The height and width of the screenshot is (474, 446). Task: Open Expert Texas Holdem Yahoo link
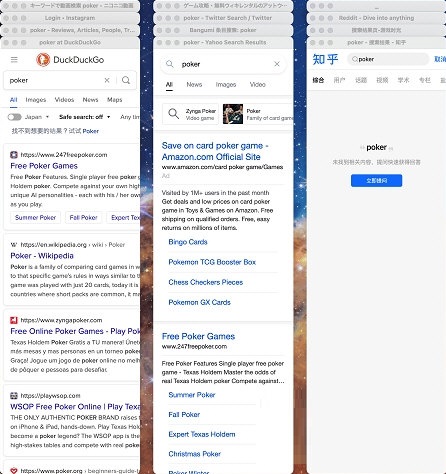click(202, 434)
